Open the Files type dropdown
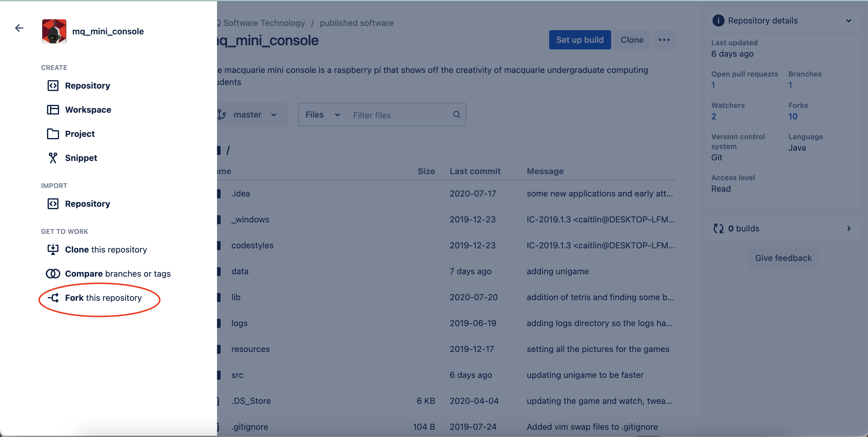 322,115
